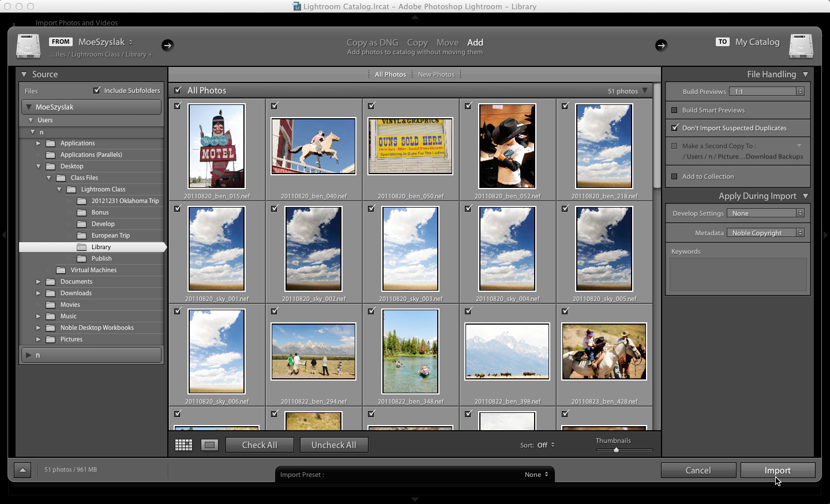Open the source device icon on the left
Viewport: 830px width, 504px height.
pyautogui.click(x=28, y=46)
